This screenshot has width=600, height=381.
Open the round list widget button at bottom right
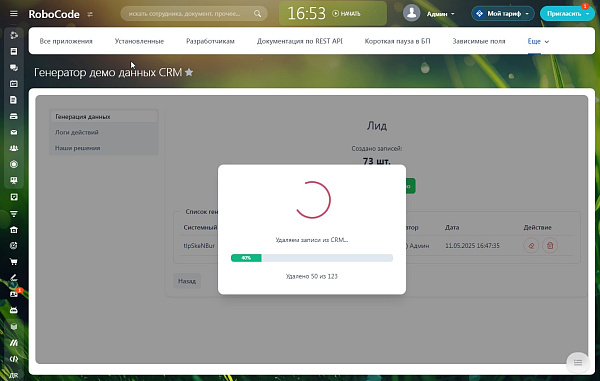coord(578,362)
